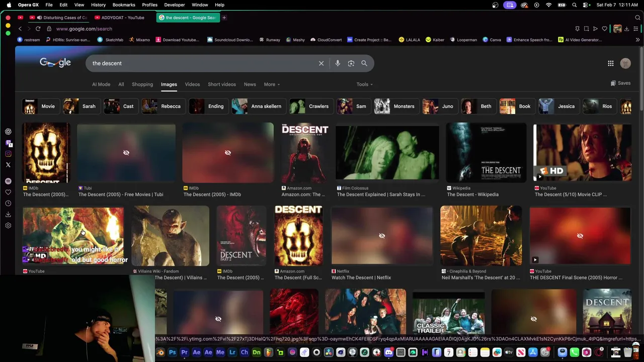The height and width of the screenshot is (362, 644).
Task: Open a new tab with the plus button
Action: click(x=224, y=18)
